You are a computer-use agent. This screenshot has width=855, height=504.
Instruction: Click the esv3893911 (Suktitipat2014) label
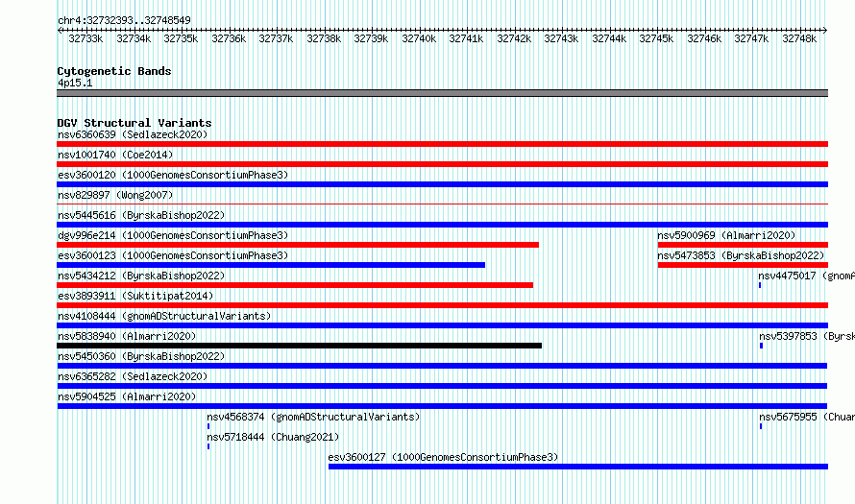coord(135,296)
